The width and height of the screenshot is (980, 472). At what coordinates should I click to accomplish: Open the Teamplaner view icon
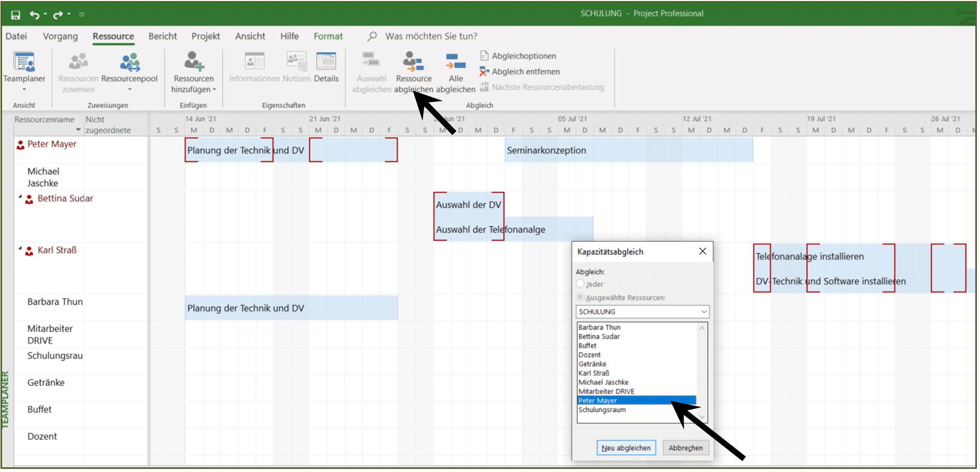point(24,62)
